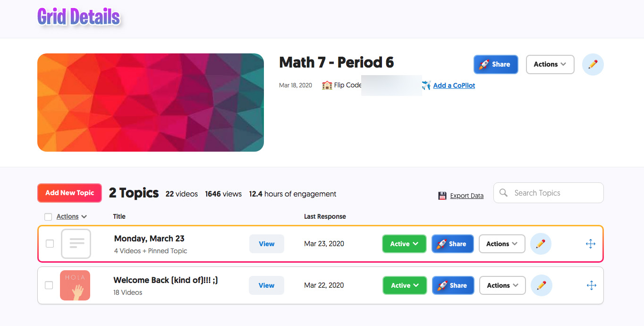The image size is (644, 326).
Task: Open the Add a CoPilot link
Action: click(x=454, y=86)
